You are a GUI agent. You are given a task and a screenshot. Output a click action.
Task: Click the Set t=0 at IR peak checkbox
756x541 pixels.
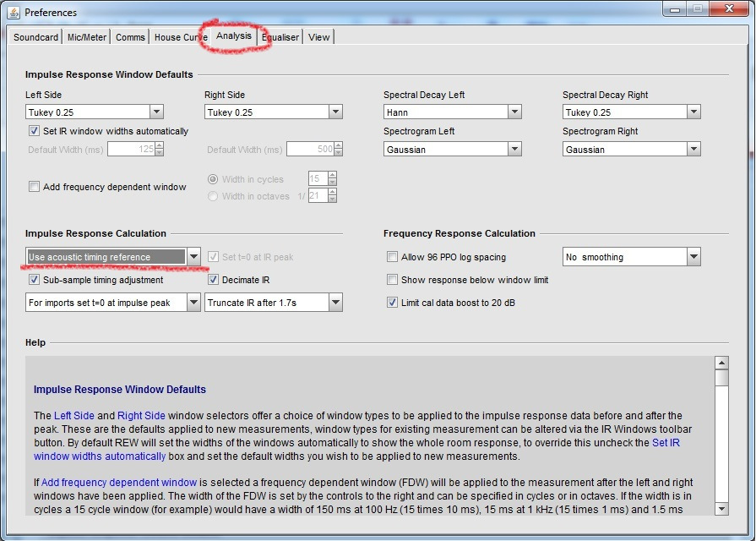coord(213,257)
